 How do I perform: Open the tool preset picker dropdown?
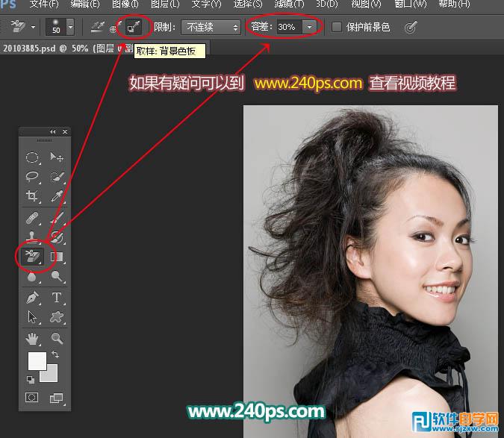click(x=34, y=27)
